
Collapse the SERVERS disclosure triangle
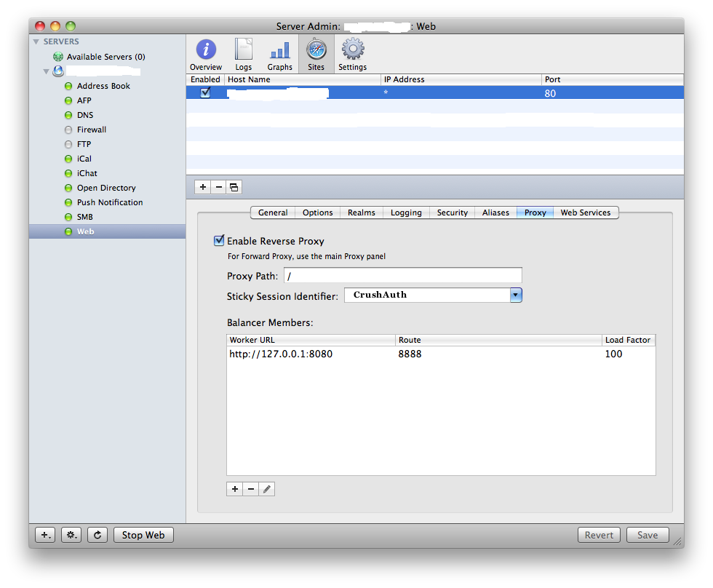click(x=36, y=41)
